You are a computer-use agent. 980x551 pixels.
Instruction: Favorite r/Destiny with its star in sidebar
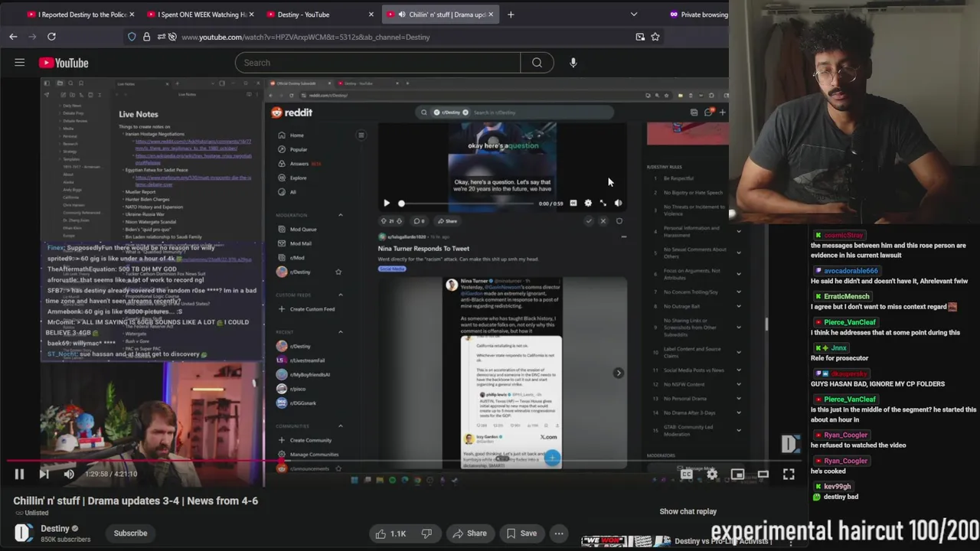point(338,272)
